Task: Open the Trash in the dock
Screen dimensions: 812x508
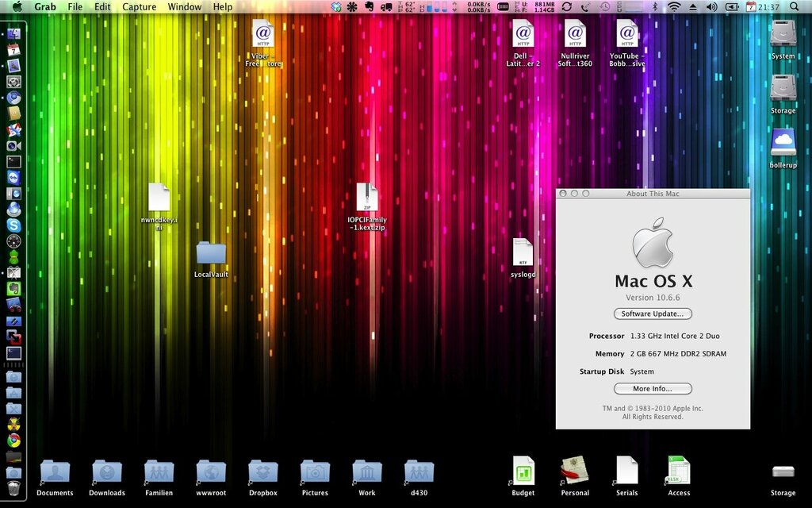Action: (x=13, y=487)
